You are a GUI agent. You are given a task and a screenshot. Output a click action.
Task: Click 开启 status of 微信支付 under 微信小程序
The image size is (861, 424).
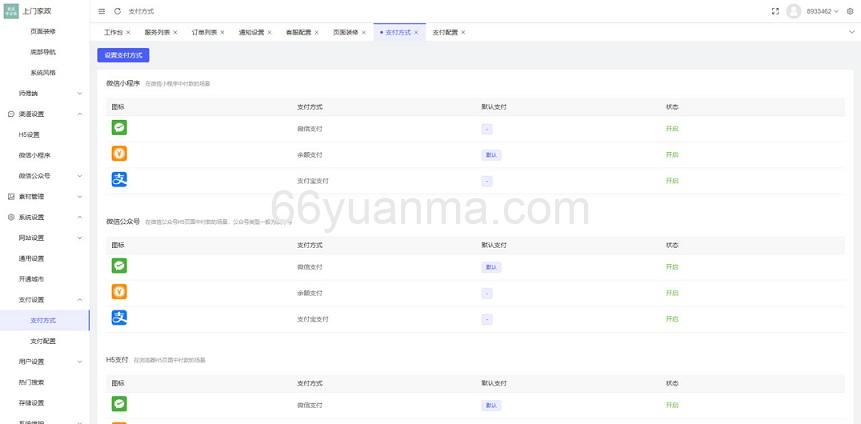pyautogui.click(x=672, y=129)
